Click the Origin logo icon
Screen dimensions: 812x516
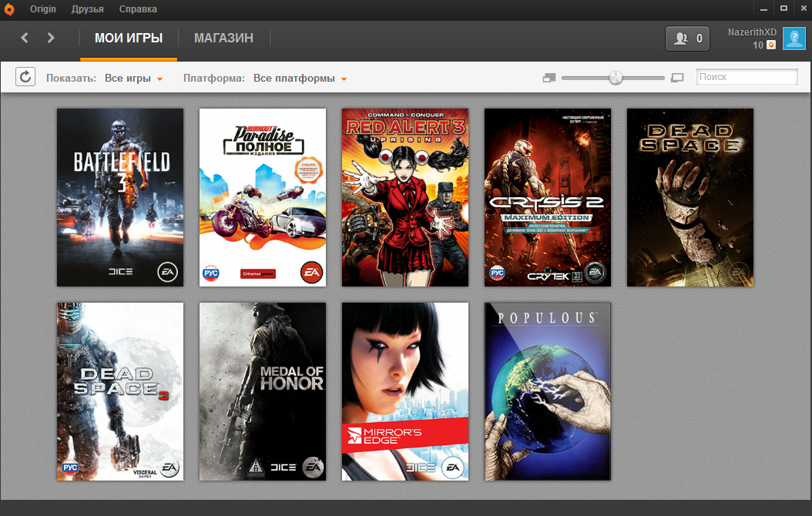9,8
